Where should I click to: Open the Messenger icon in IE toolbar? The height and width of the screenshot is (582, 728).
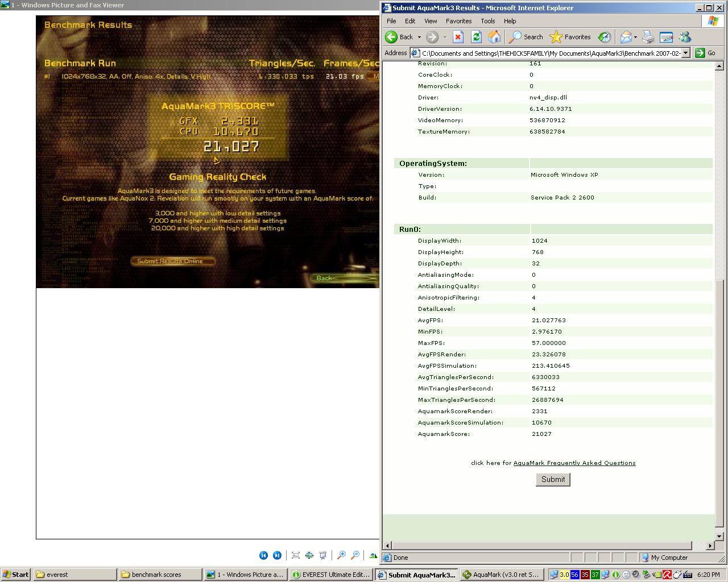685,37
